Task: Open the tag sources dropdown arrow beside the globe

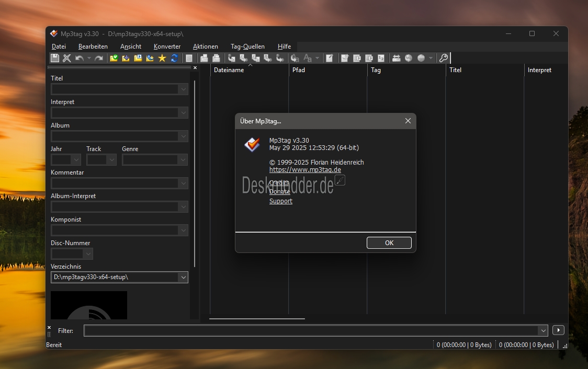Action: tap(431, 58)
